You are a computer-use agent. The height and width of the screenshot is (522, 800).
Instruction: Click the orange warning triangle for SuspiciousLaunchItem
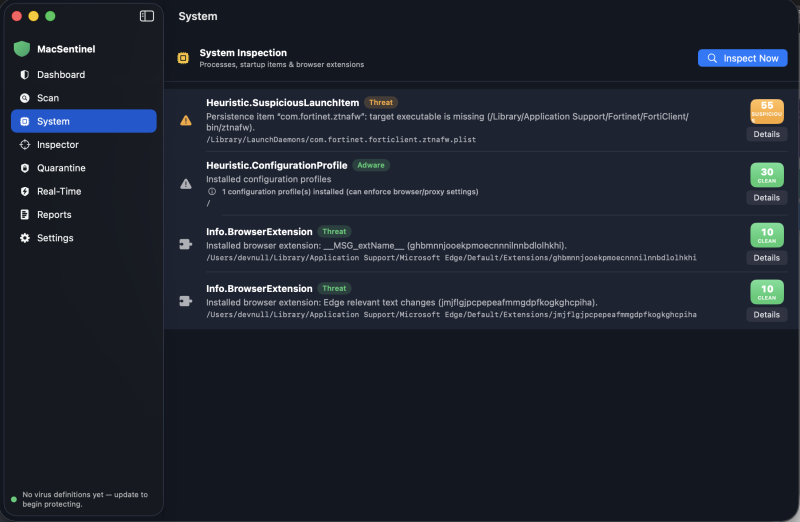[x=186, y=120]
